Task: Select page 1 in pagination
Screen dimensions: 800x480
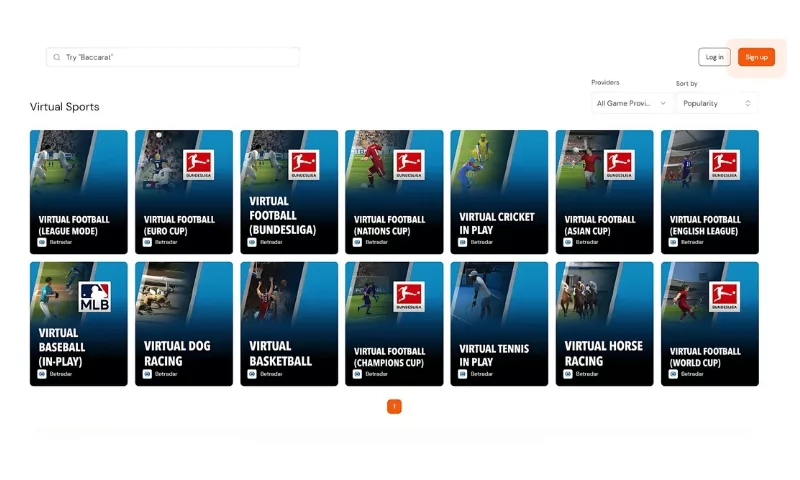Action: [x=394, y=407]
